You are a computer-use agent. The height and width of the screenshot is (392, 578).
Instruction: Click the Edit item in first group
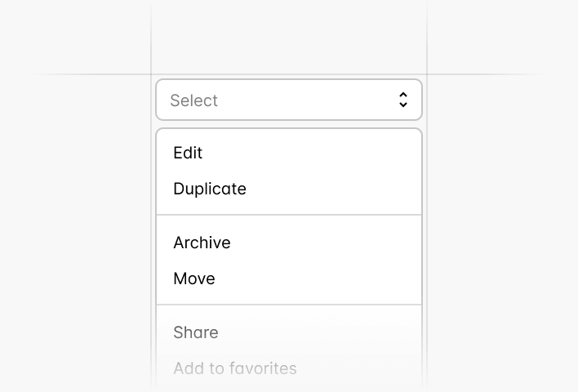(x=189, y=153)
